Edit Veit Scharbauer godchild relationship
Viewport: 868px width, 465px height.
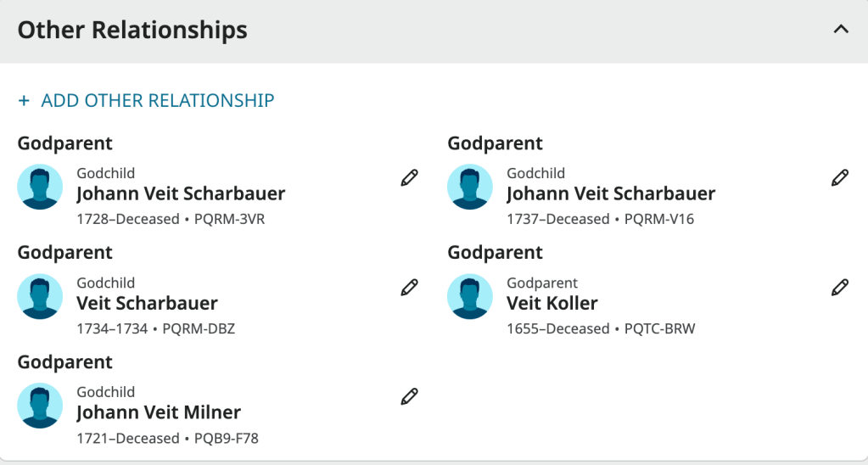pyautogui.click(x=409, y=287)
